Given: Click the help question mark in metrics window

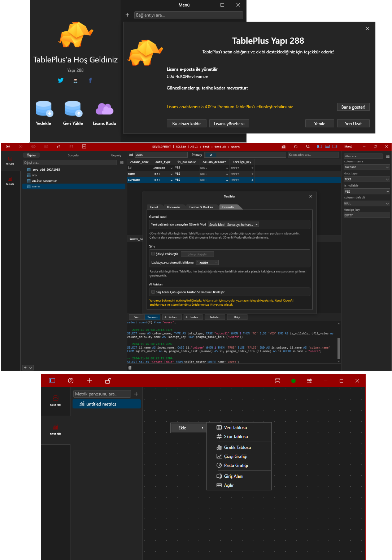Looking at the screenshot, I should coord(71,381).
